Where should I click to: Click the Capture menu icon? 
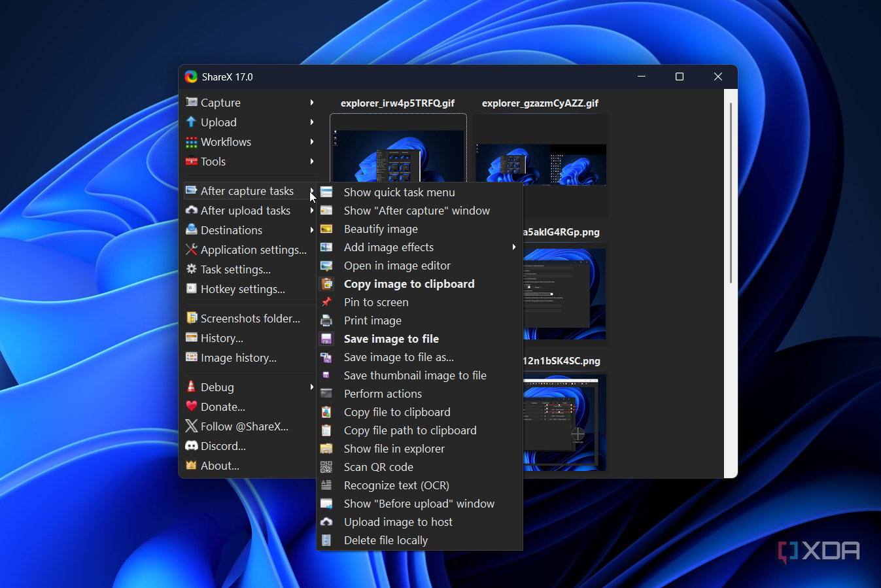click(192, 103)
